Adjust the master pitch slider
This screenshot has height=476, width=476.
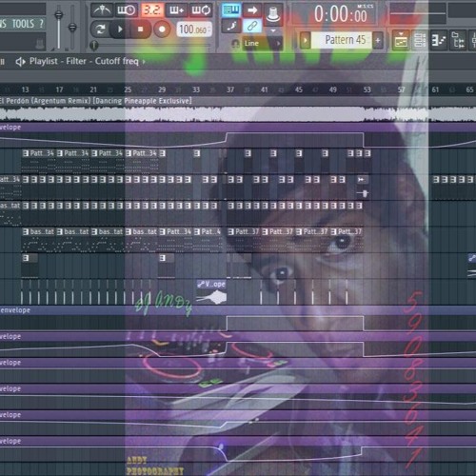72,28
